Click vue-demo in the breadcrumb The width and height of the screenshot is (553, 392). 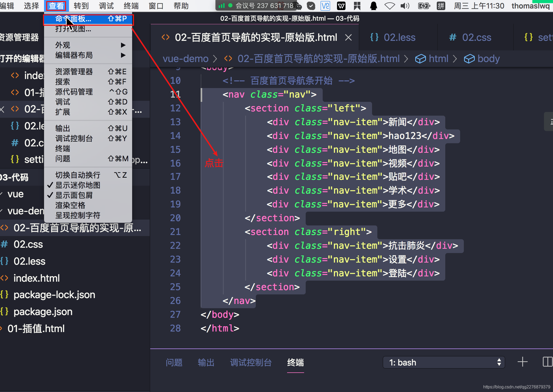point(185,59)
